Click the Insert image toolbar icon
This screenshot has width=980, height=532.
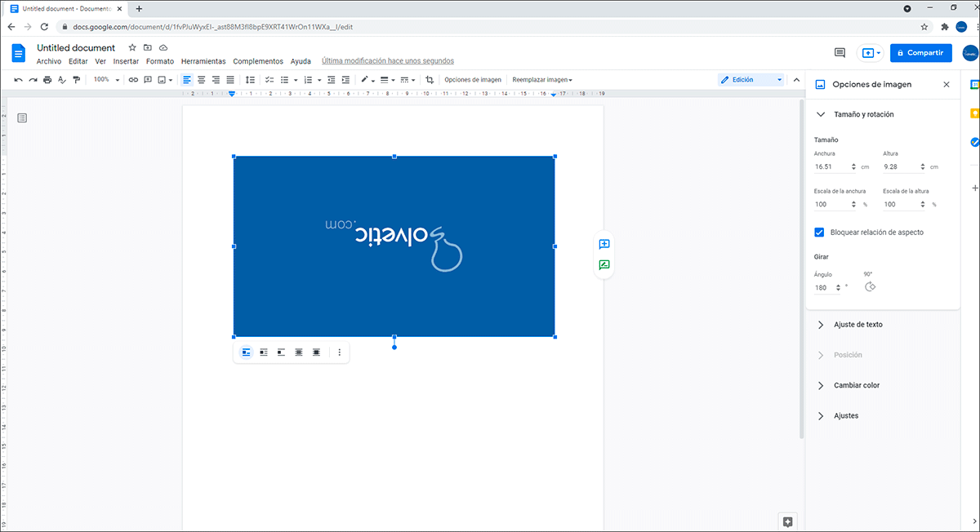[x=163, y=80]
